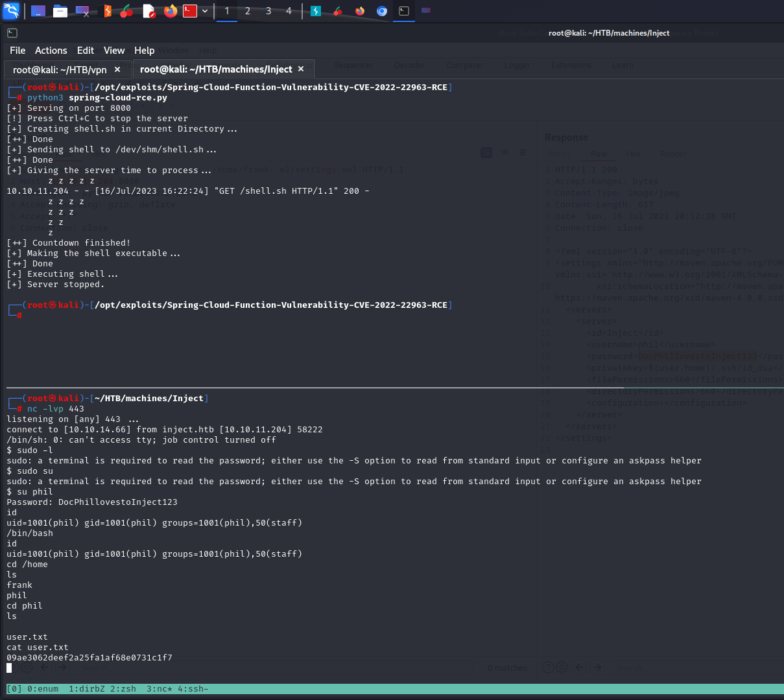The image size is (784, 700).
Task: Click the terminal window icon in the title bar
Action: tap(12, 33)
